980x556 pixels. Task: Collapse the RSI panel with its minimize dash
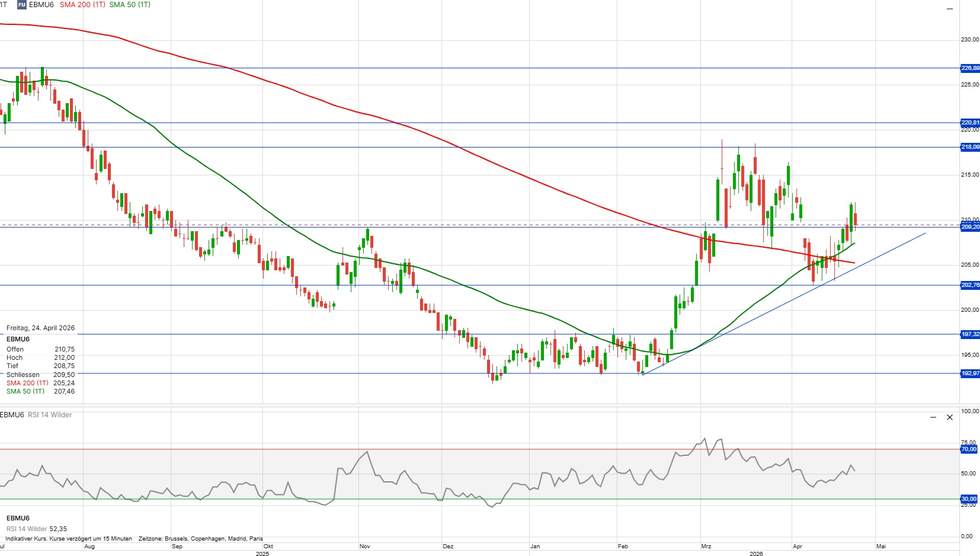click(933, 418)
